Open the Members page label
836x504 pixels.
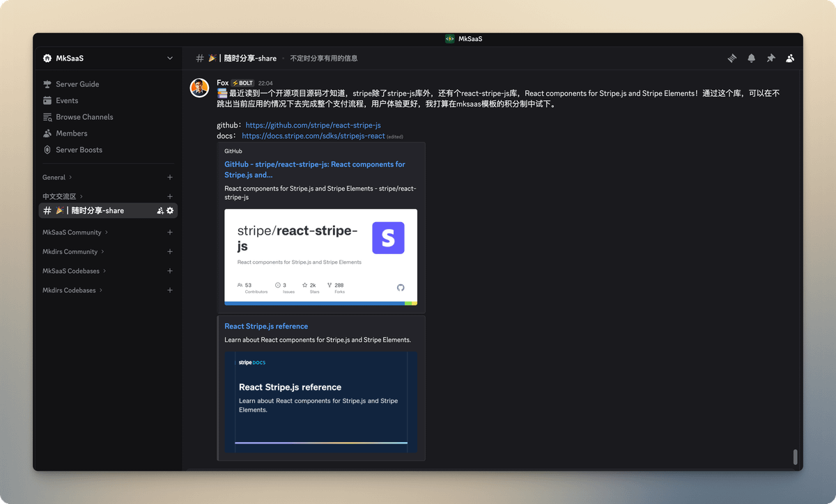(72, 134)
